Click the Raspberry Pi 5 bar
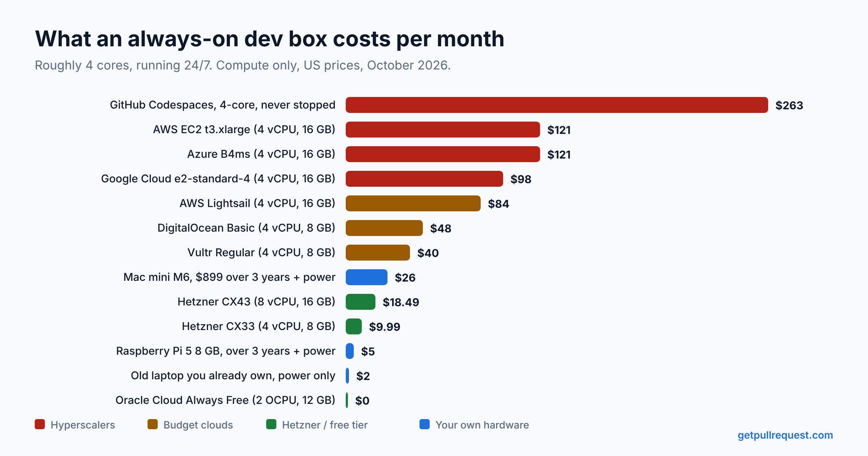Screen dimensions: 868x456 [x=350, y=351]
